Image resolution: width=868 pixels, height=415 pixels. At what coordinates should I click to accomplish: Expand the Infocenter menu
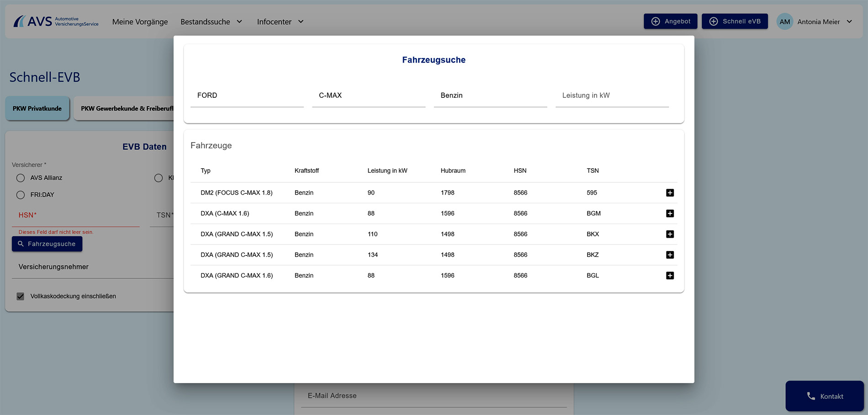coord(280,21)
